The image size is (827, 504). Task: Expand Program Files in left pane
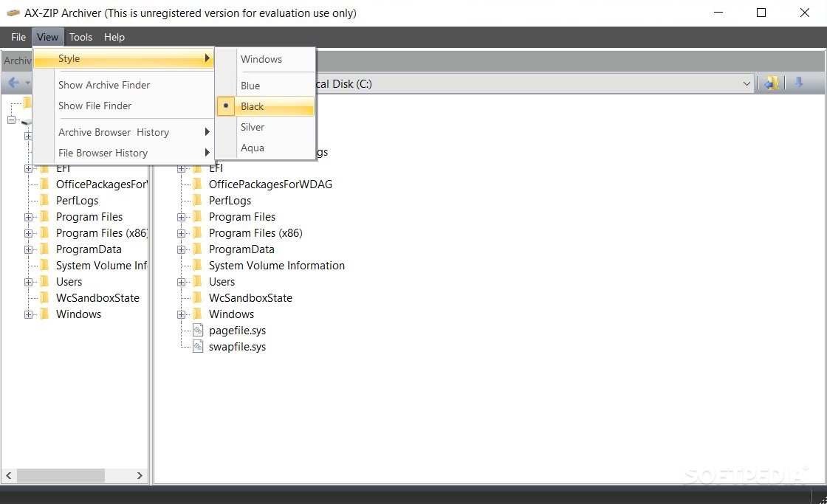click(28, 217)
